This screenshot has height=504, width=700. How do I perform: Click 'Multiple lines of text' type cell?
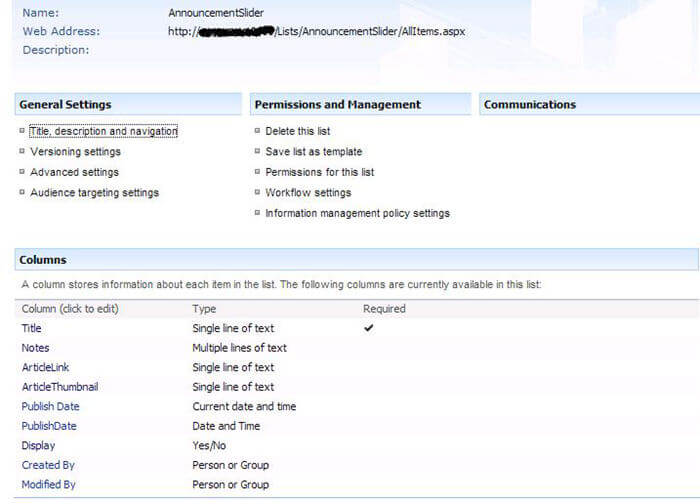[x=240, y=348]
